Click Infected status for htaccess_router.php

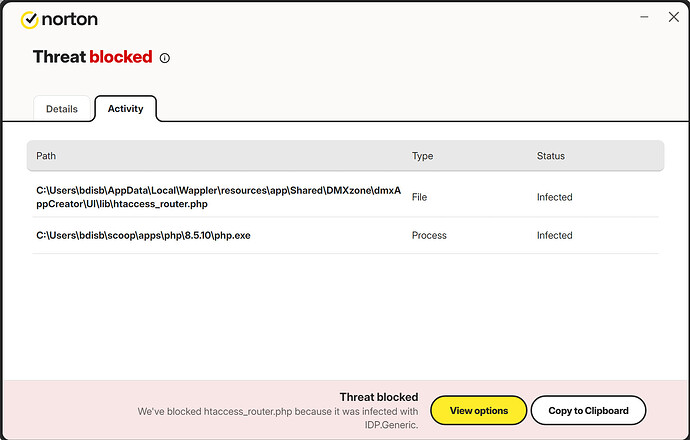tap(554, 197)
